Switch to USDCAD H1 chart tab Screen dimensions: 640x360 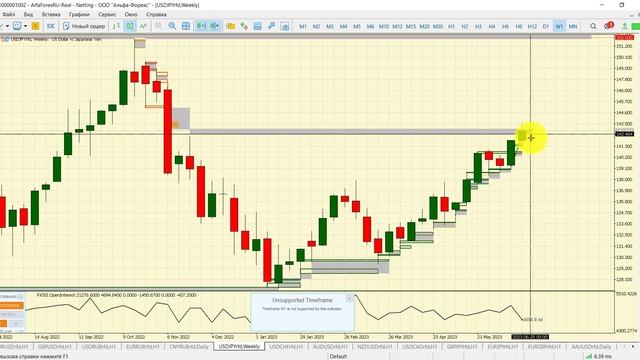[x=420, y=347]
